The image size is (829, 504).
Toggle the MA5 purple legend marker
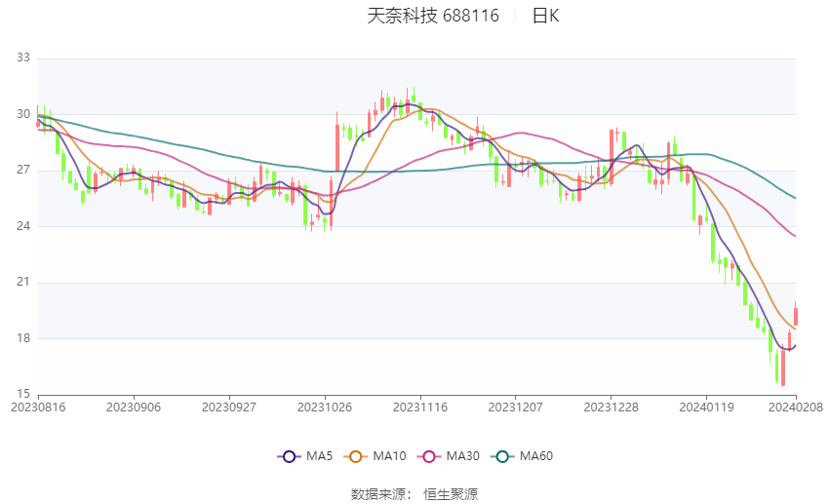288,455
